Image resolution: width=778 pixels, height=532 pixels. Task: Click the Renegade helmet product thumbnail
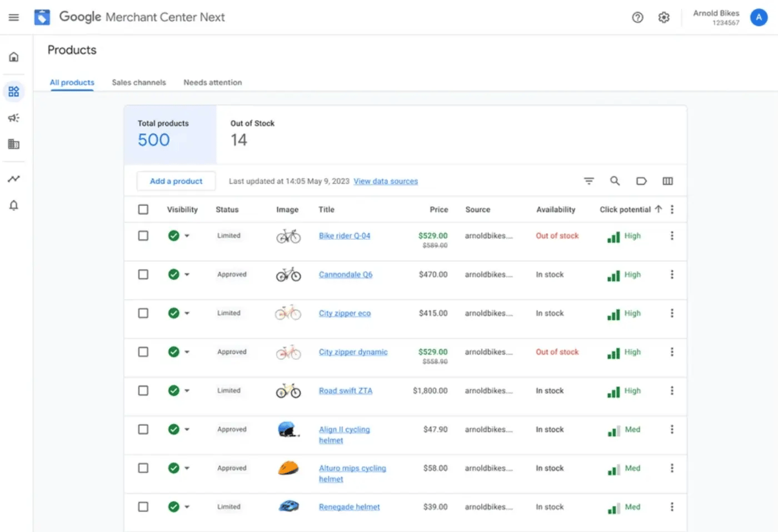click(288, 506)
